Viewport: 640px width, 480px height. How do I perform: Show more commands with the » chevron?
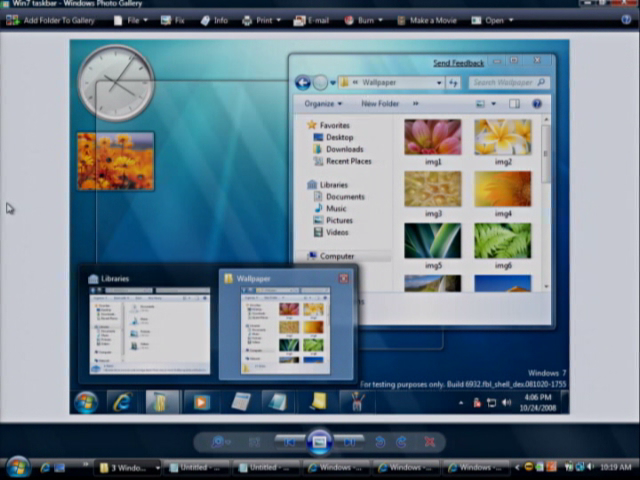pos(416,104)
